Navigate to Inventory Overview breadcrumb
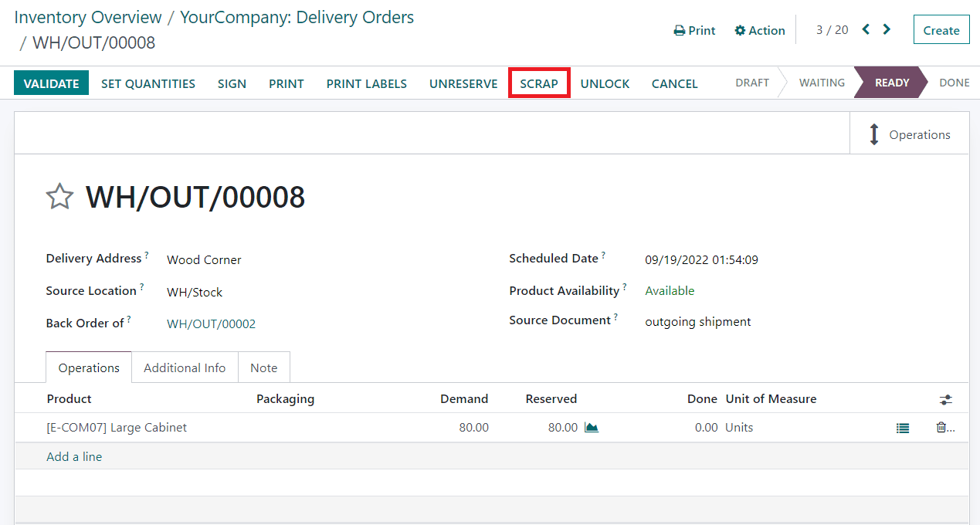 [88, 17]
